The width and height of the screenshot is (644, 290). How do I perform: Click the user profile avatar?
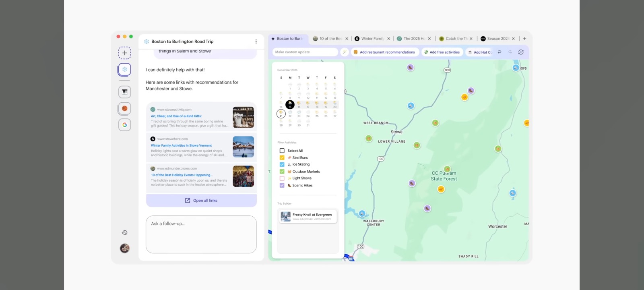tap(125, 248)
